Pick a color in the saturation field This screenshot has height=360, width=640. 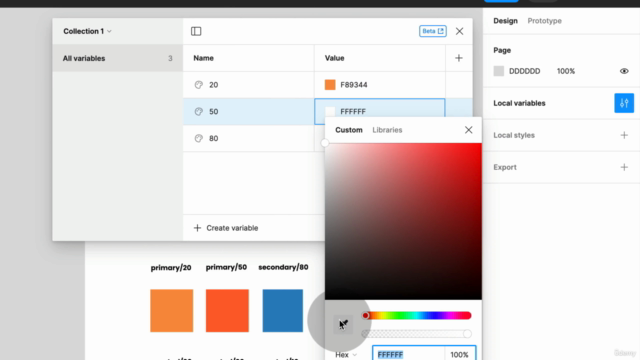pyautogui.click(x=403, y=221)
